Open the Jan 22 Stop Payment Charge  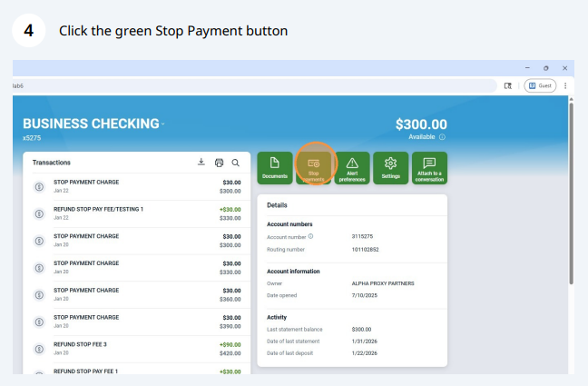point(136,186)
